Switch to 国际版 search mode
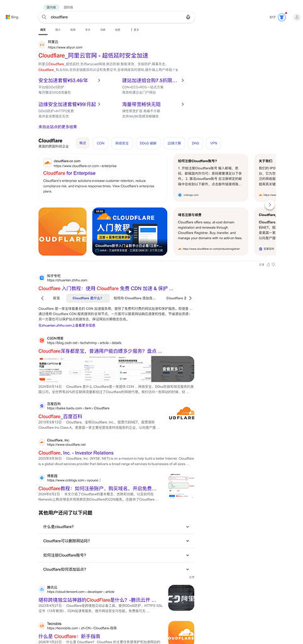Screen dimensions: 303x644 point(69,7)
